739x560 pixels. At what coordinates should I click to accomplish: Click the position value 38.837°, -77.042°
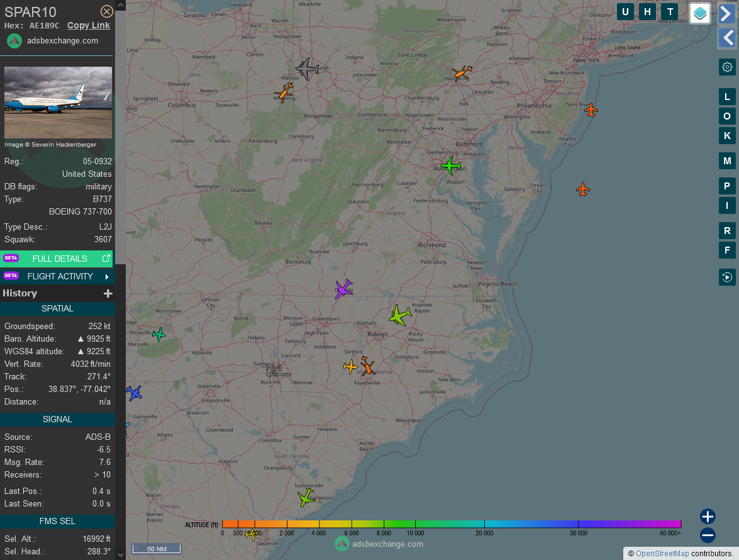click(79, 389)
